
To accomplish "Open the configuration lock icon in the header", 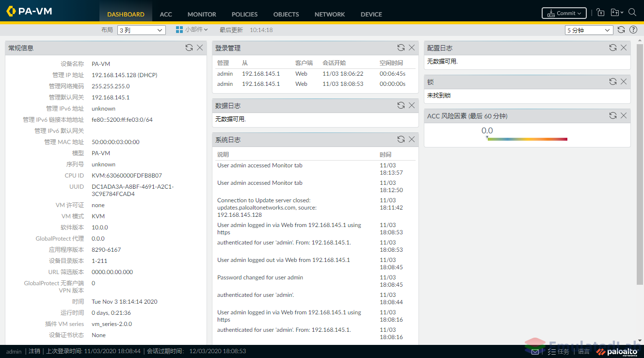I will tap(600, 13).
